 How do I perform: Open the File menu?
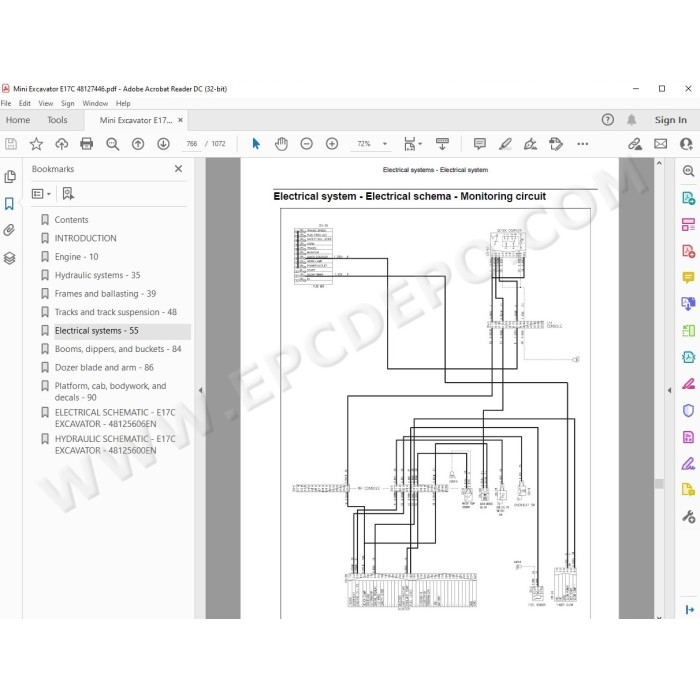coord(6,103)
